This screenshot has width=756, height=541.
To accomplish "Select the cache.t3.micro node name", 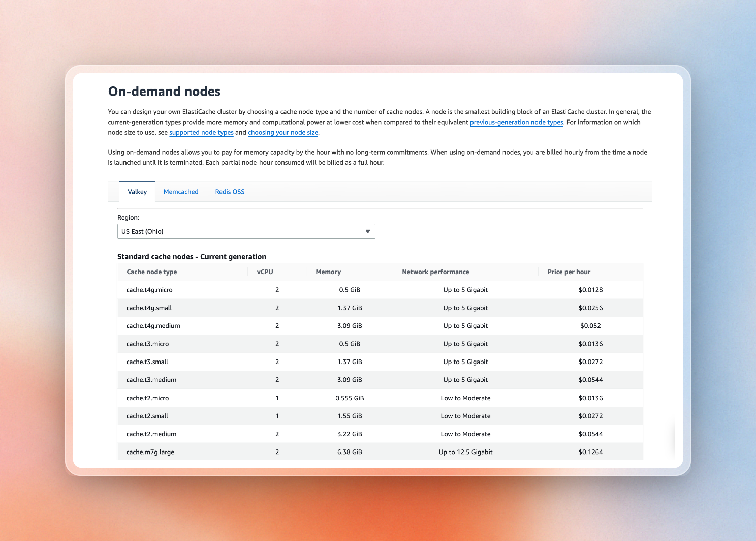I will click(147, 344).
